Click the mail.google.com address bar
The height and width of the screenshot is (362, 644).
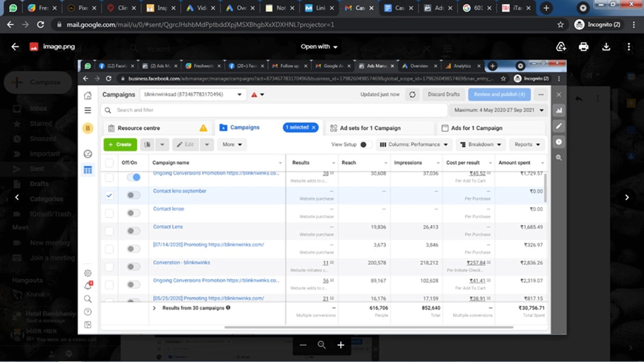200,24
